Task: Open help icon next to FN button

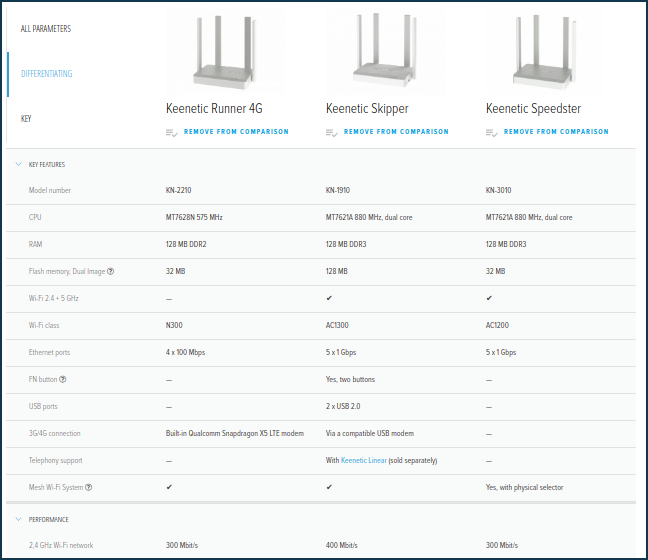Action: [x=63, y=379]
